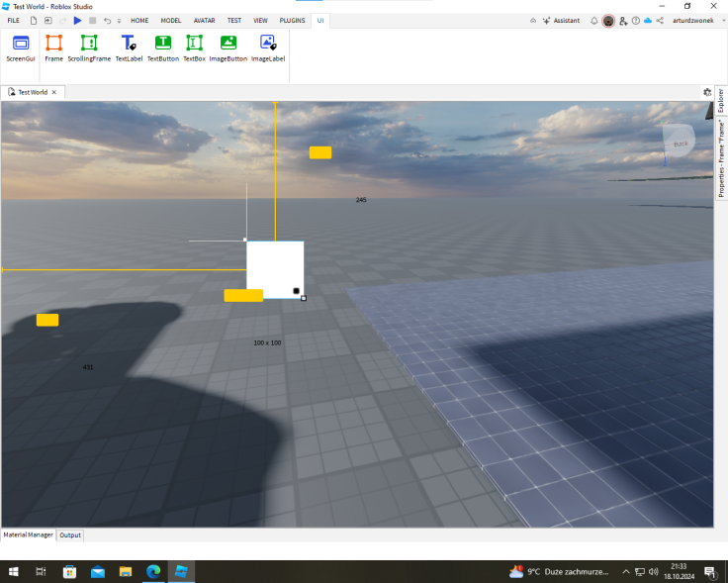Add a Frame UI element

pos(53,49)
